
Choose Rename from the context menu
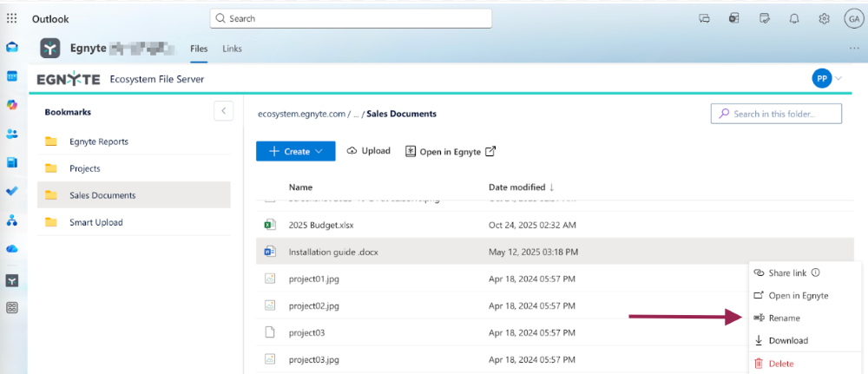pyautogui.click(x=784, y=318)
